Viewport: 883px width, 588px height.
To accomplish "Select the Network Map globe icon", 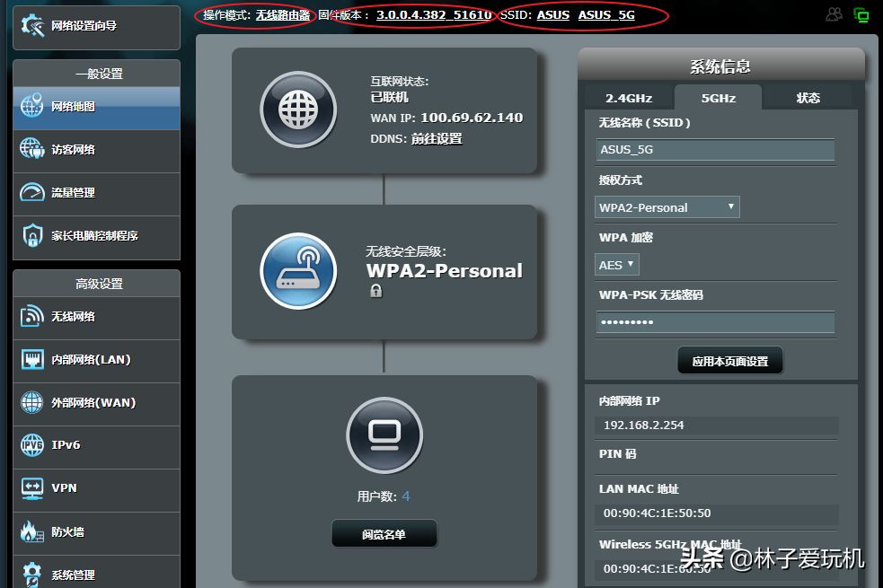I will [x=31, y=106].
